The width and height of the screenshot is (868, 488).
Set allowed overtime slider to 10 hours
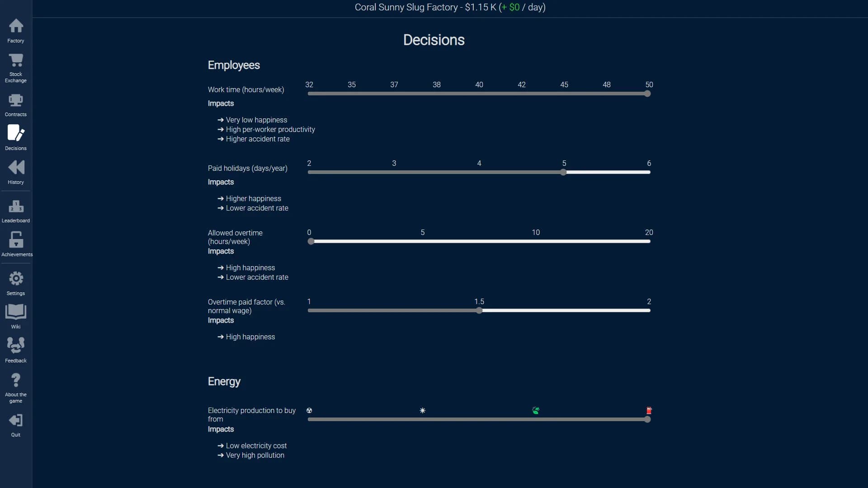pyautogui.click(x=536, y=241)
